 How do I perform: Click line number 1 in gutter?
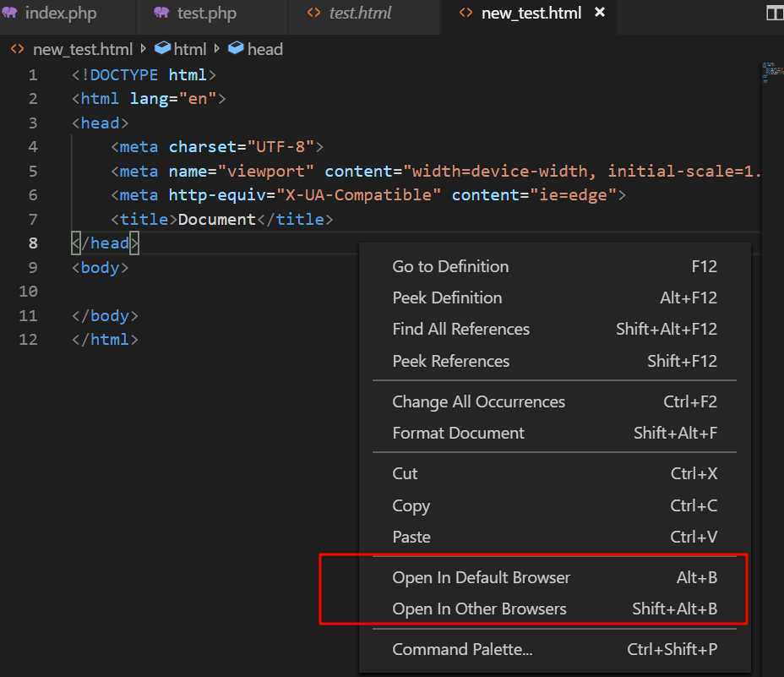tap(33, 75)
